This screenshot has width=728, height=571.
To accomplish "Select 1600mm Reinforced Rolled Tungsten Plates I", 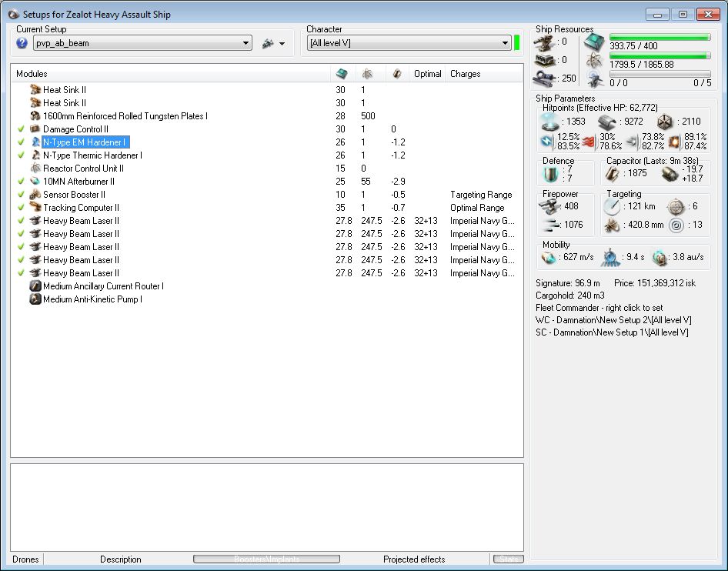I will [x=125, y=116].
